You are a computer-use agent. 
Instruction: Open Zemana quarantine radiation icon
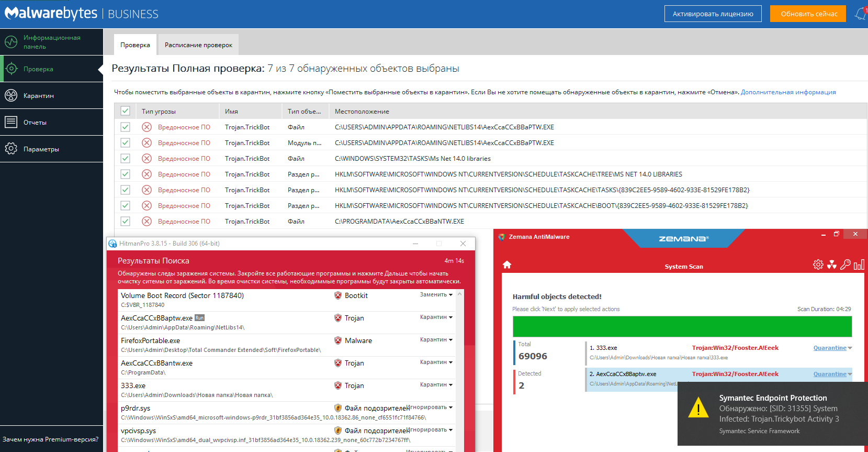coord(832,264)
